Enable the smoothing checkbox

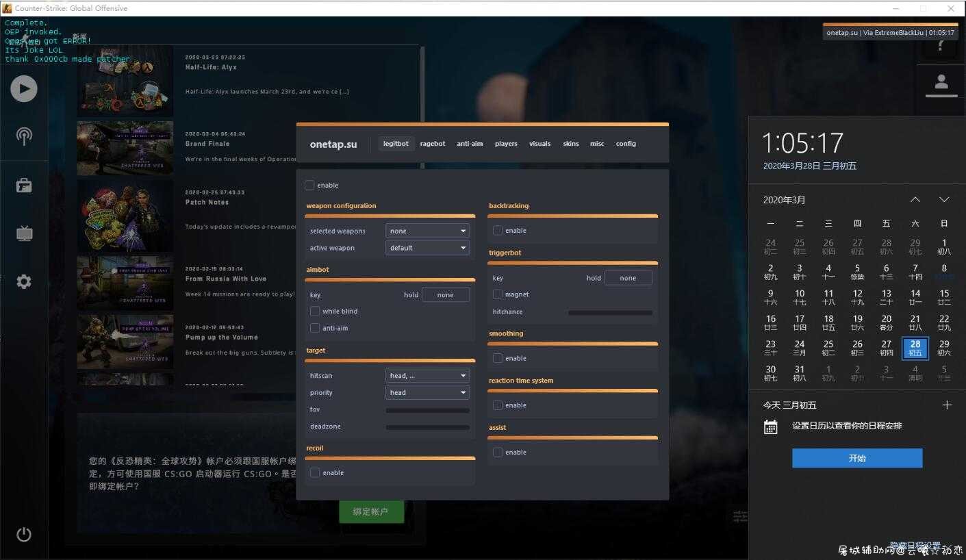[498, 358]
